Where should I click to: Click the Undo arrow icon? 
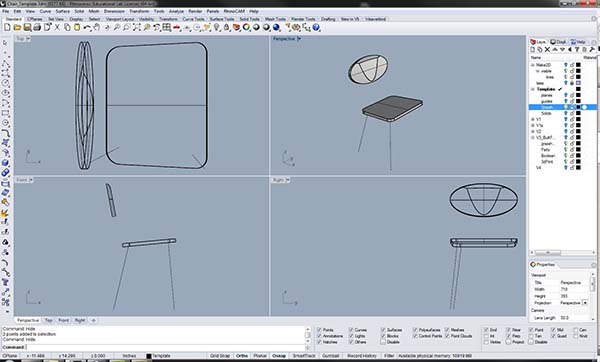pos(87,28)
